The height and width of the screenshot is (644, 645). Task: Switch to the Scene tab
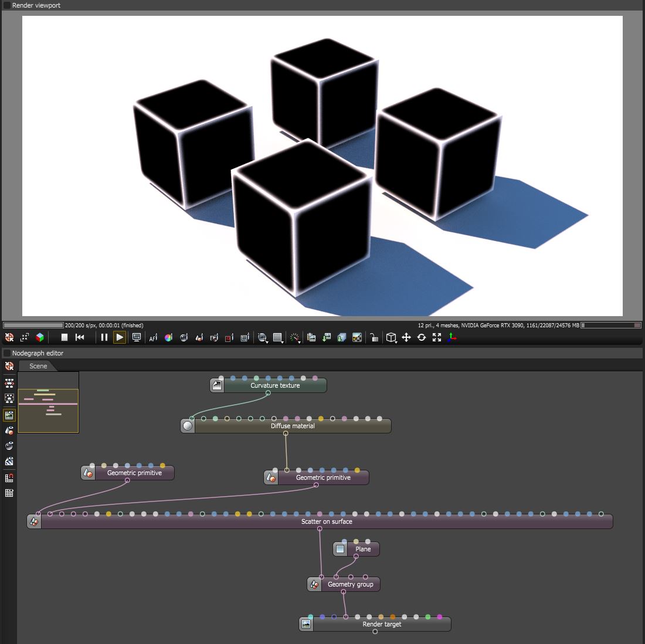coord(38,366)
